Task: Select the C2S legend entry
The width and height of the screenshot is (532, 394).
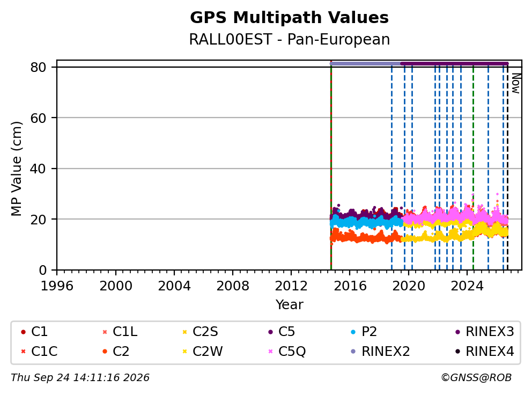Action: (x=200, y=332)
